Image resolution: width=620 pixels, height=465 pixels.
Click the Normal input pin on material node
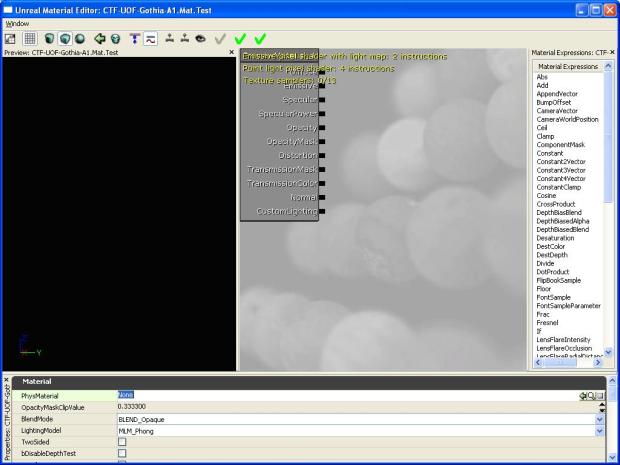[322, 198]
